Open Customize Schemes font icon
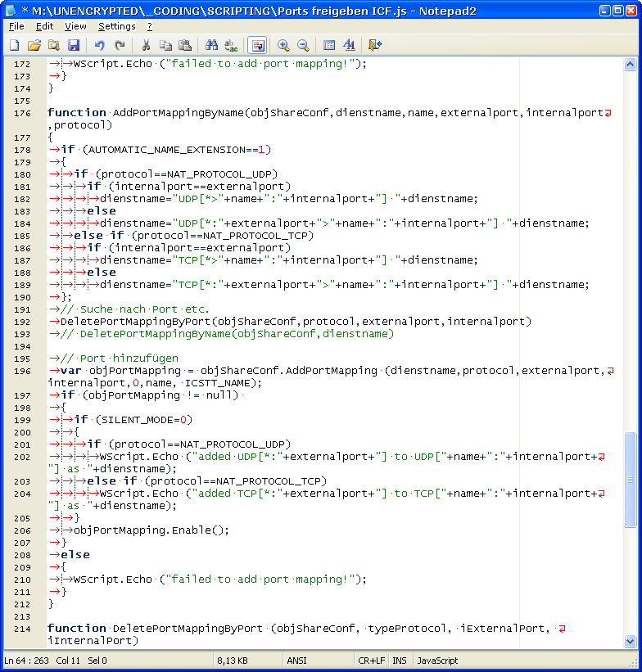Viewport: 642px width, 672px height. (x=349, y=45)
